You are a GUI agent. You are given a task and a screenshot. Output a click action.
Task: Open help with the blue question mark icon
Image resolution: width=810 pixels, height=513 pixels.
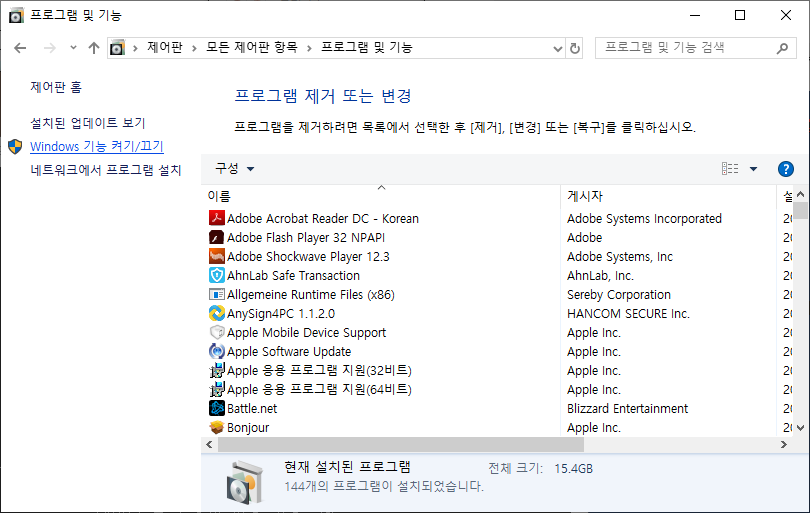[785, 169]
